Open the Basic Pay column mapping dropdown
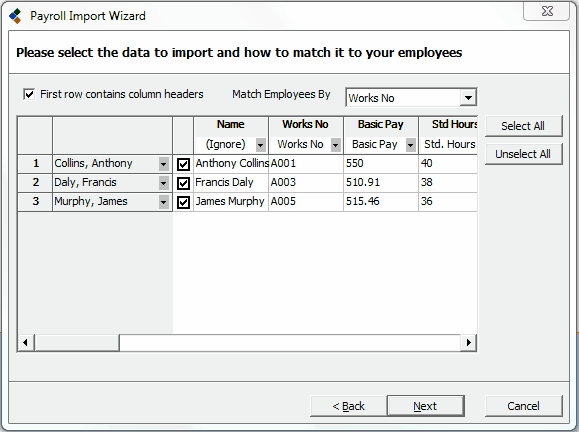The image size is (579, 432). [411, 145]
